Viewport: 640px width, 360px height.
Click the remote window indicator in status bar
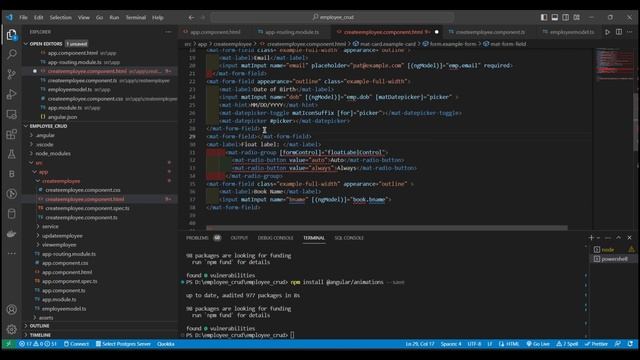[x=8, y=344]
